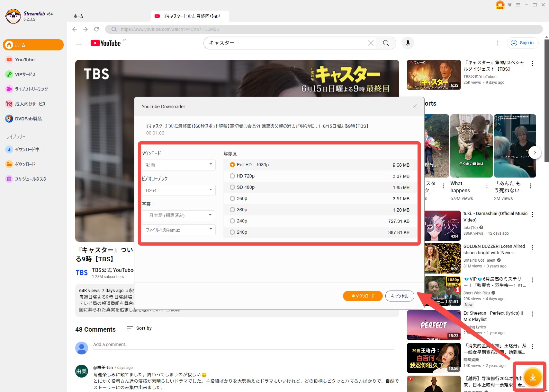Open the PERFECT lyrics thumbnail

pyautogui.click(x=434, y=325)
